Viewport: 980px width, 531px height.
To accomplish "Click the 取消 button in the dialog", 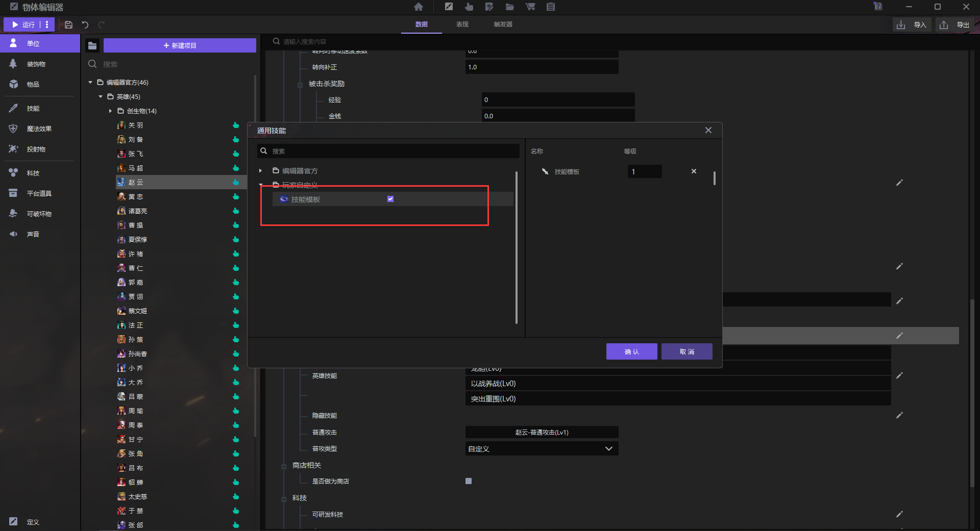I will point(687,351).
